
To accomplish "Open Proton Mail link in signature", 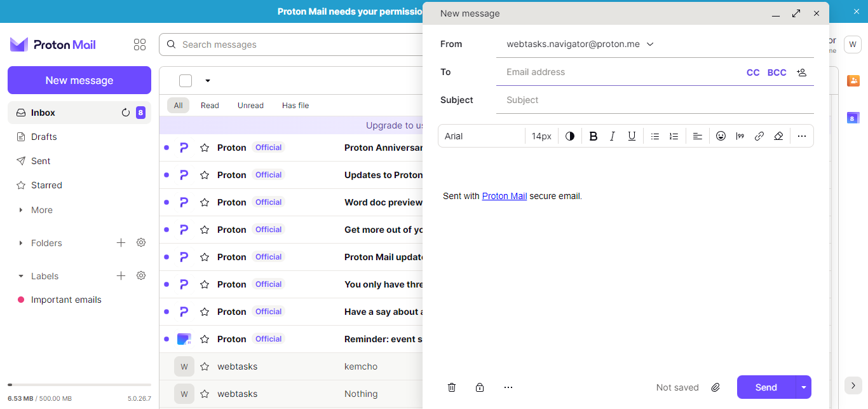I will pyautogui.click(x=505, y=196).
